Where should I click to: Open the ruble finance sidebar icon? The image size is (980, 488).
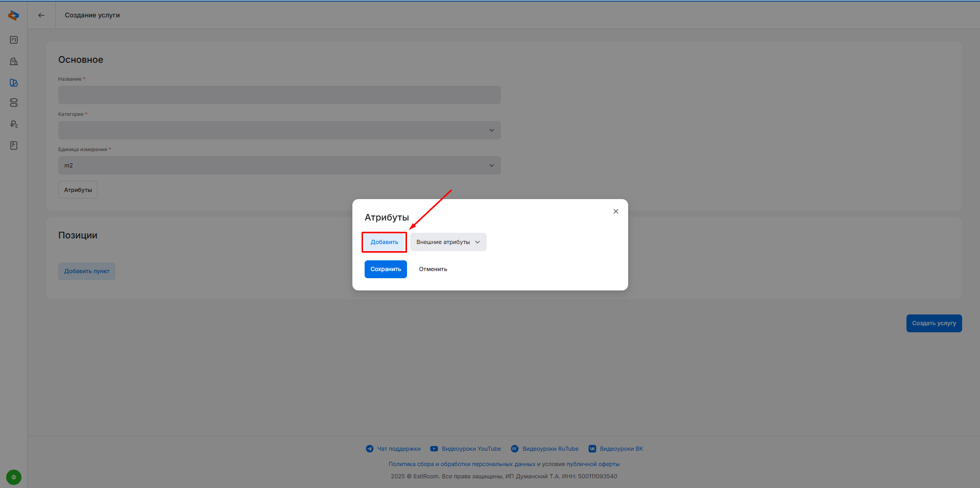(14, 124)
